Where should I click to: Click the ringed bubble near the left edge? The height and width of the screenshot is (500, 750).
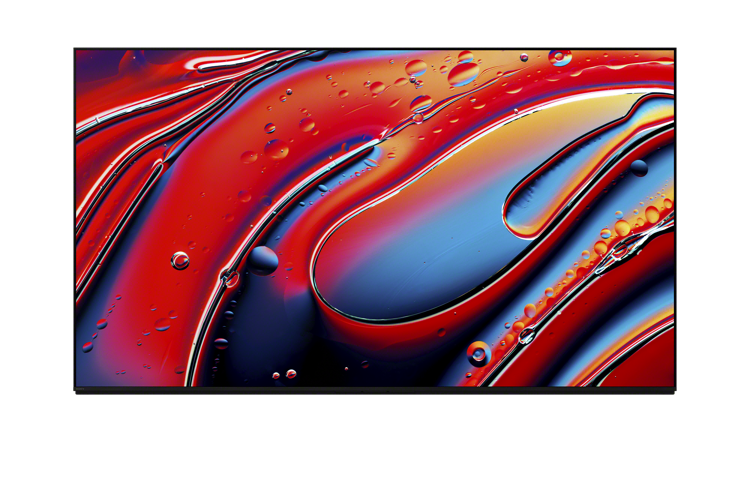click(180, 260)
